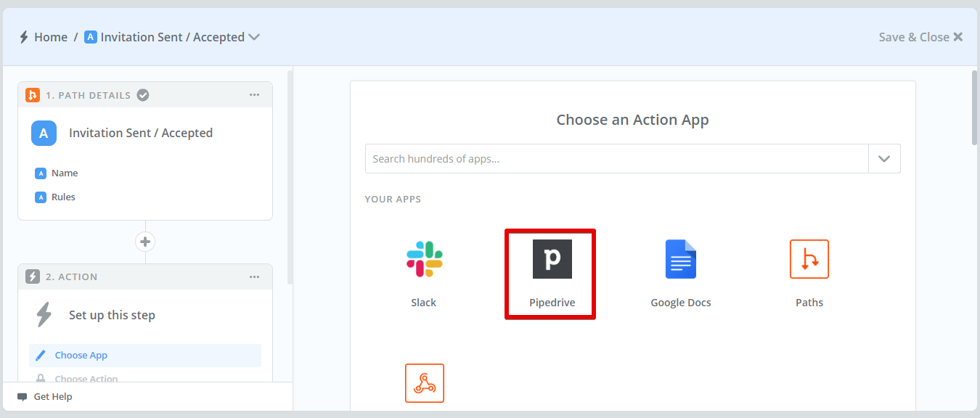Click the X icon next to Save & Close
The image size is (980, 418).
click(958, 37)
